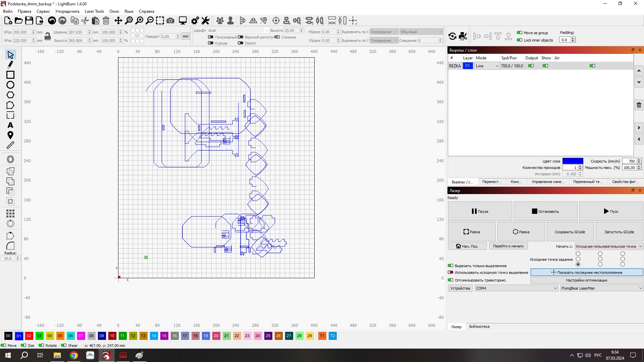Viewport: 644px width, 362px height.
Task: Open the Laser Tools menu
Action: coord(94,11)
